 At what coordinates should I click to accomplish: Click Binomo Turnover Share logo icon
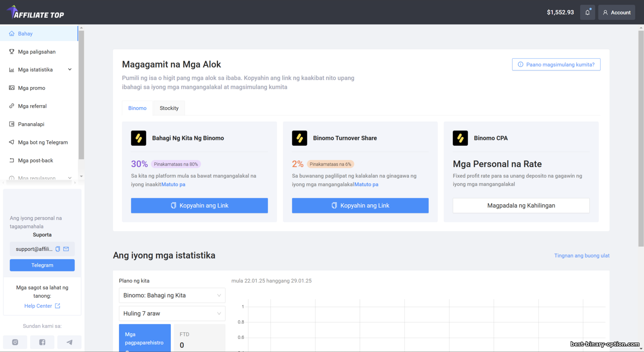click(300, 138)
